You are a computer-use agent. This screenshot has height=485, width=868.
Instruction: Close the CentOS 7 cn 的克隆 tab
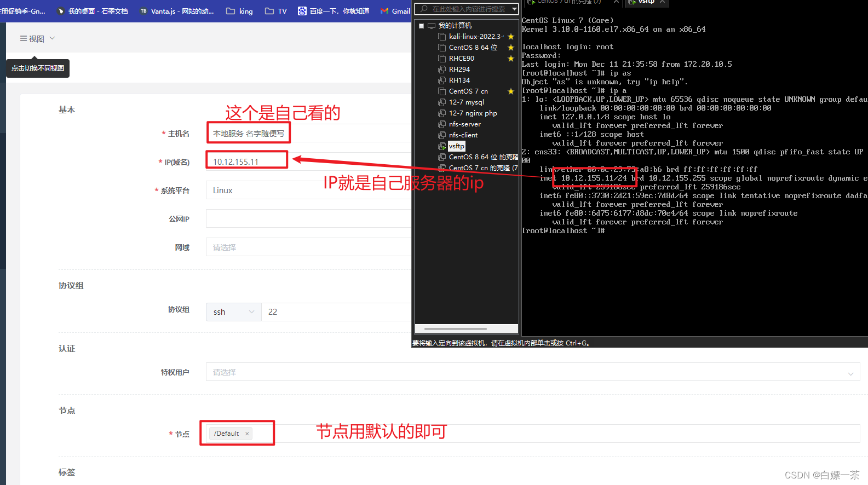tap(616, 2)
